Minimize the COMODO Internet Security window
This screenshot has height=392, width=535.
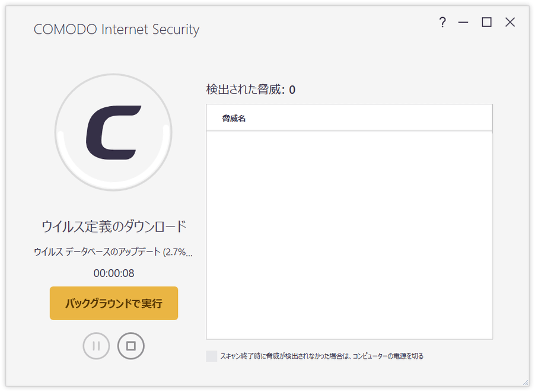[x=463, y=23]
